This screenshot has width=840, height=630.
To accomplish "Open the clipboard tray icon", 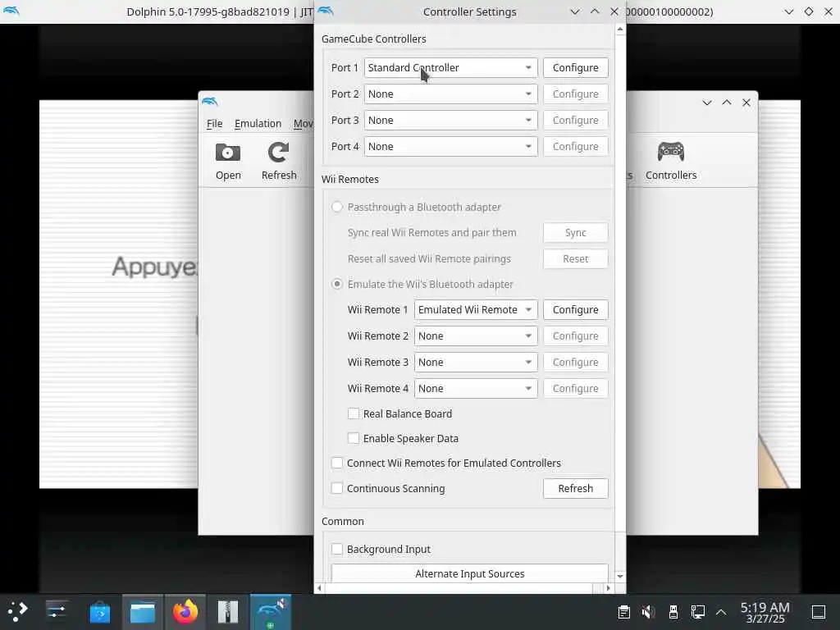I will pos(624,612).
